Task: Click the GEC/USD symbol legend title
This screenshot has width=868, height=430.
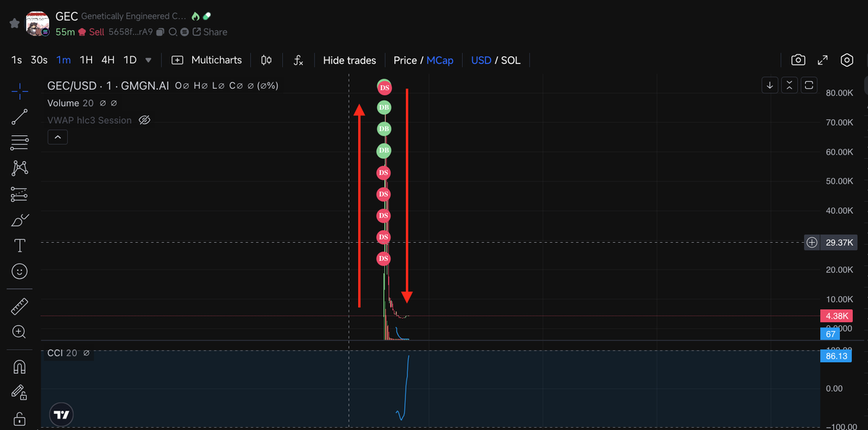Action: [108, 85]
